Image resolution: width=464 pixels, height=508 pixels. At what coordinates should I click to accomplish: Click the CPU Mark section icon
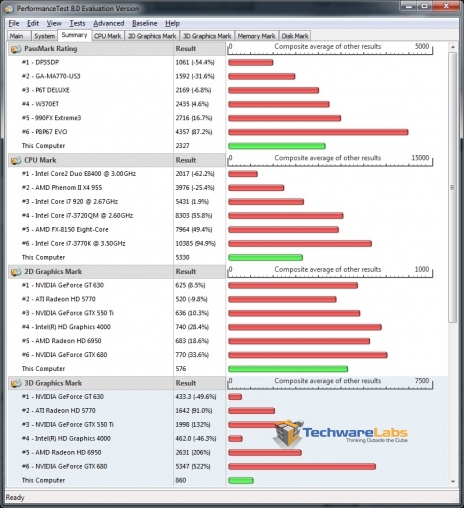tap(16, 161)
